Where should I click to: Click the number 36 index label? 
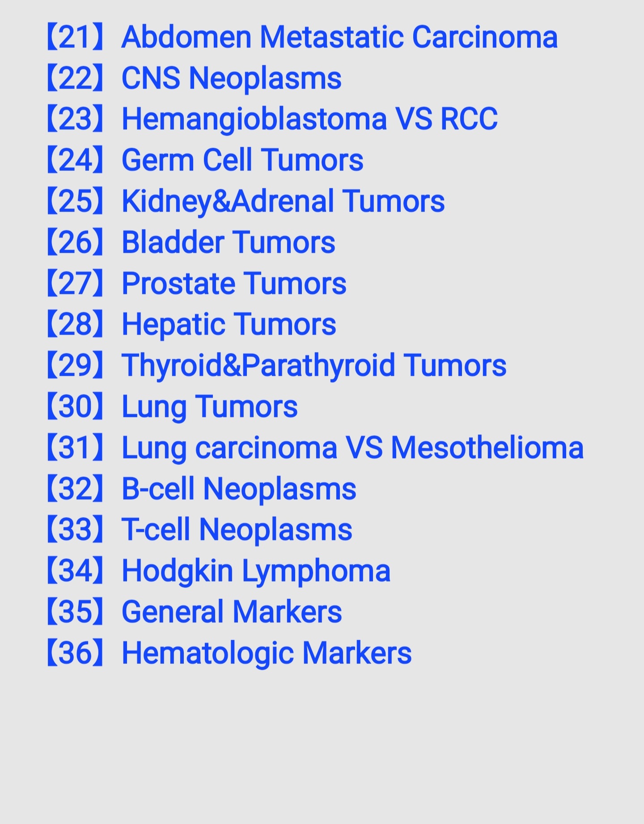tap(75, 653)
